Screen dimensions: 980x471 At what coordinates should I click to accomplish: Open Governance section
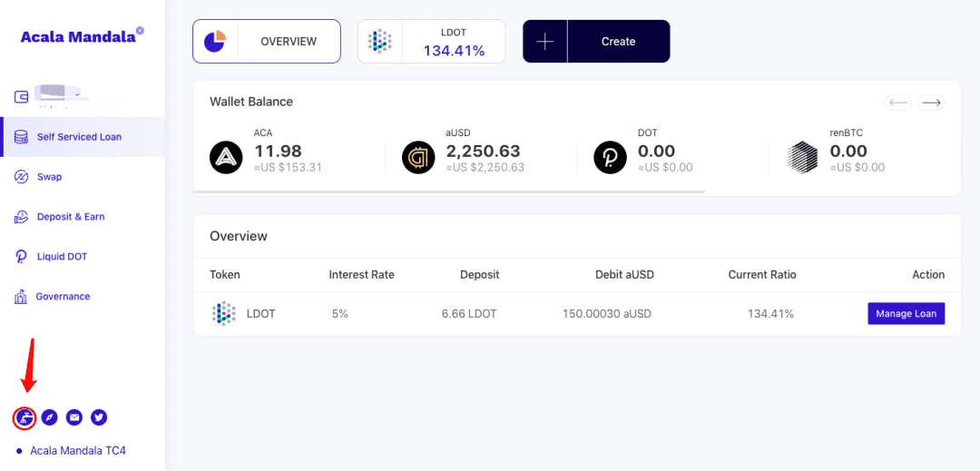click(x=83, y=296)
